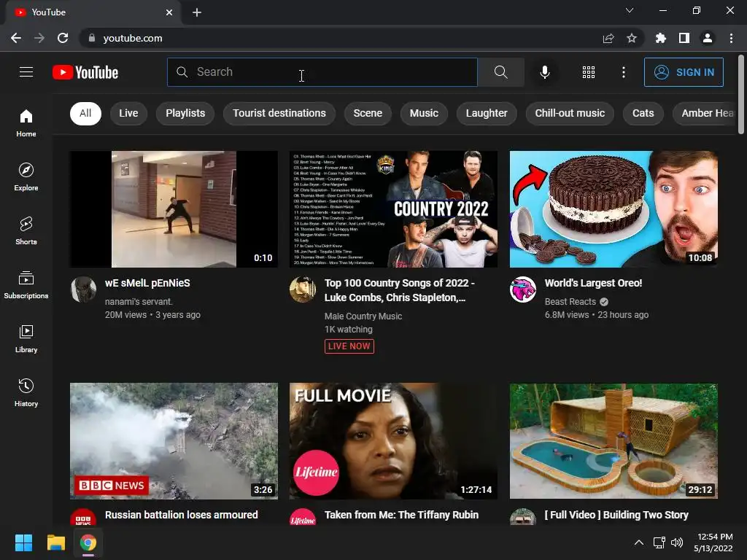Viewport: 747px width, 560px height.
Task: Play the Country 2022 thumbnail
Action: coord(393,209)
